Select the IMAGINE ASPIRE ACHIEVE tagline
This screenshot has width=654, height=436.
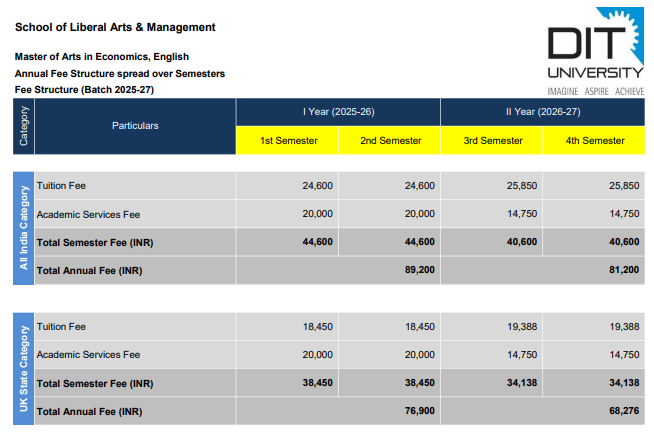tap(595, 90)
